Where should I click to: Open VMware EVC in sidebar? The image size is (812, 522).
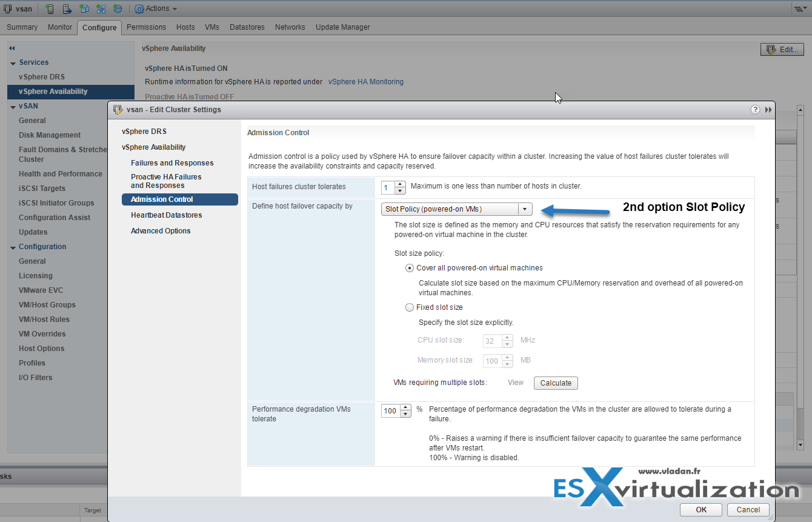pos(41,290)
